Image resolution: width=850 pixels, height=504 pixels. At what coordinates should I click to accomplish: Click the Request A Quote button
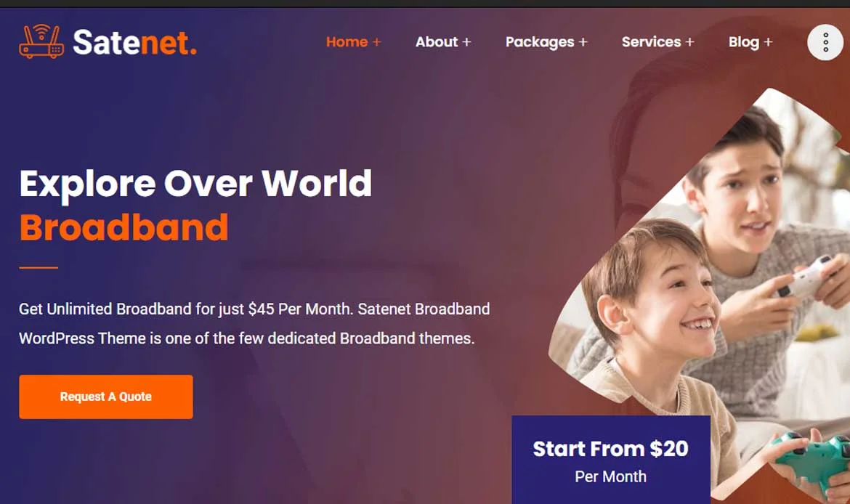point(106,397)
